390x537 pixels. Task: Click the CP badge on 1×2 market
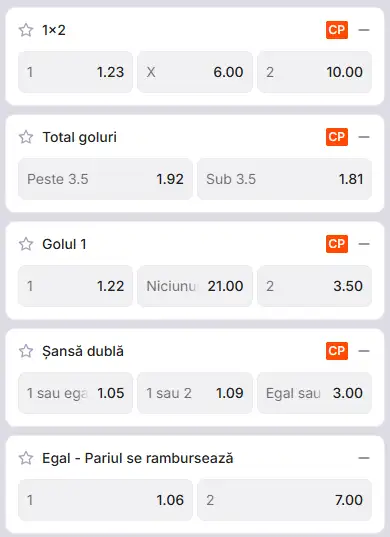[x=337, y=30]
